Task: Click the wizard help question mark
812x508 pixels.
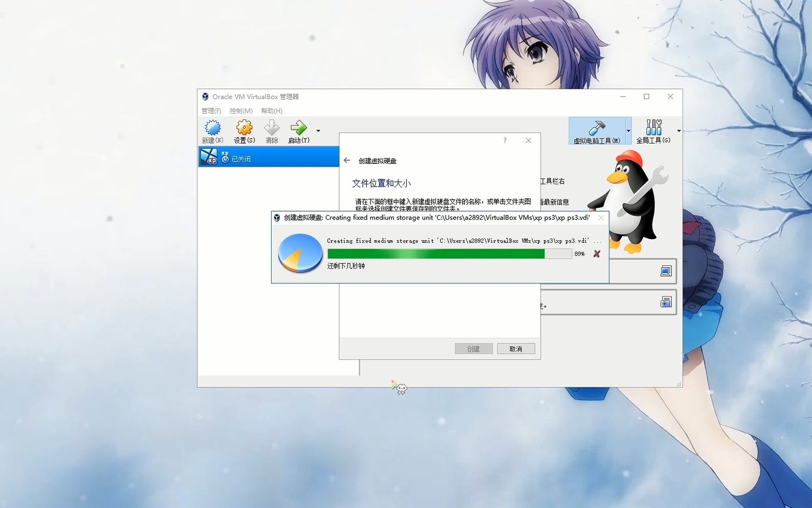Action: point(505,141)
